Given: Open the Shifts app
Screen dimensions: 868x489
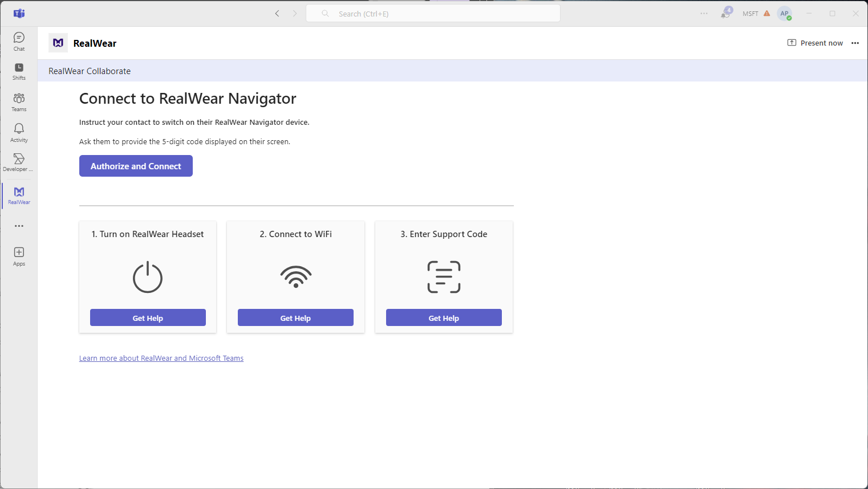Looking at the screenshot, I should (x=18, y=70).
